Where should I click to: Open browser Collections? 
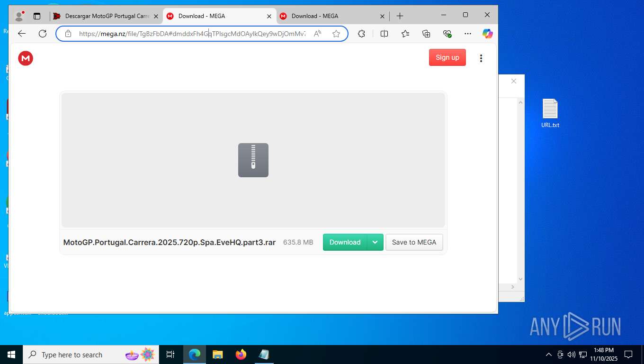(x=426, y=34)
